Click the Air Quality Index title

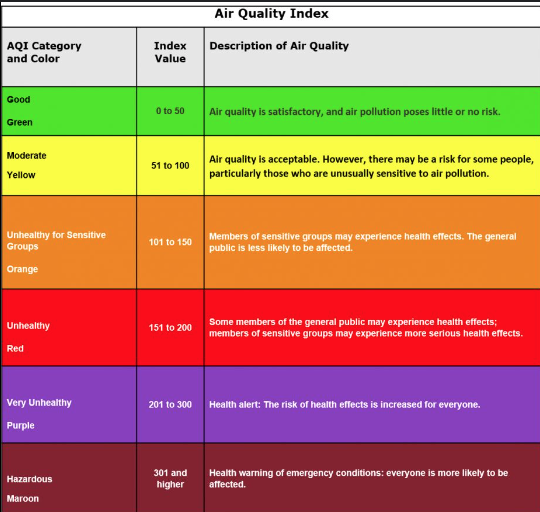point(271,14)
